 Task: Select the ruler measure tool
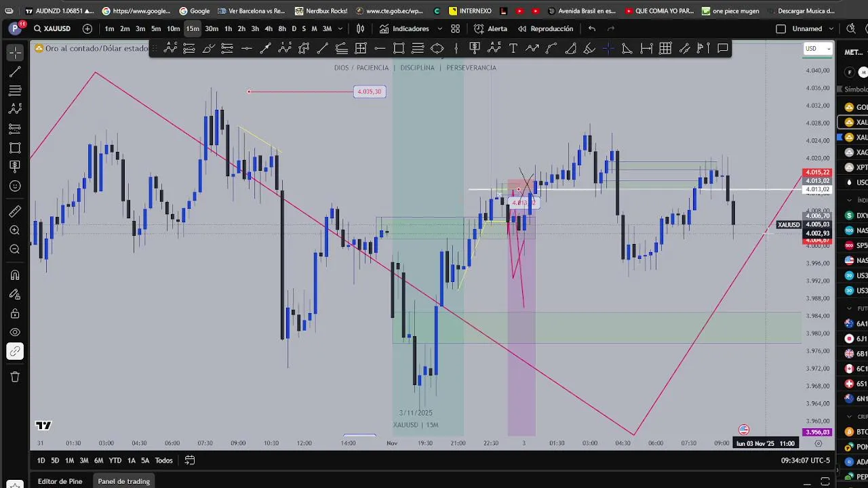coord(15,211)
